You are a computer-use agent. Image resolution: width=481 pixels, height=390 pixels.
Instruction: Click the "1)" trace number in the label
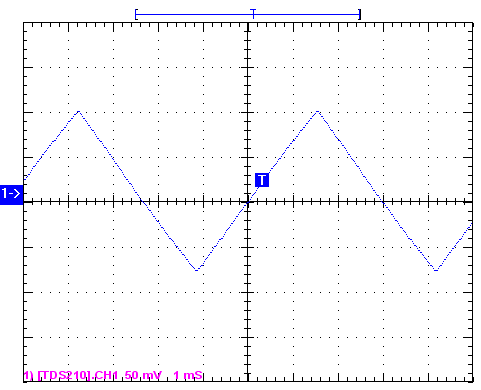[29, 376]
